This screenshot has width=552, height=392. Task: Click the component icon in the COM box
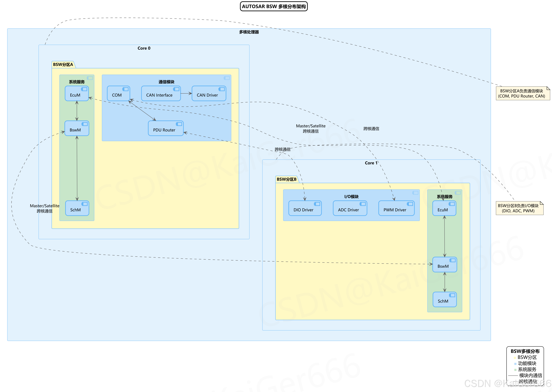pos(125,89)
